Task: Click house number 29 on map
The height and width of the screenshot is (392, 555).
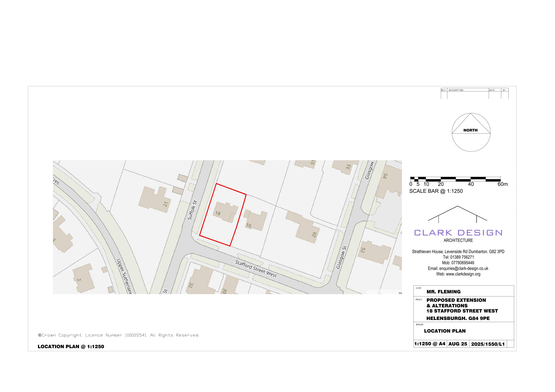Action: point(314,235)
